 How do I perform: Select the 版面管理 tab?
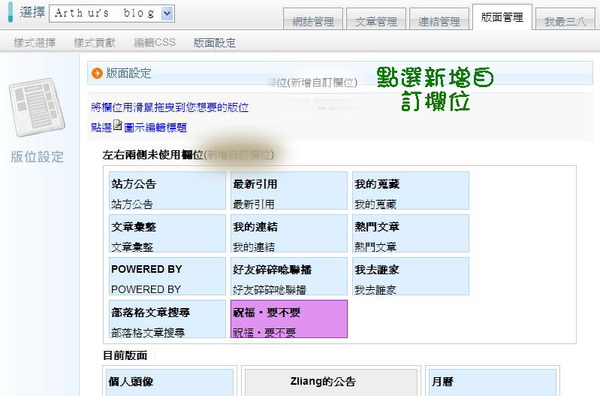pyautogui.click(x=502, y=17)
